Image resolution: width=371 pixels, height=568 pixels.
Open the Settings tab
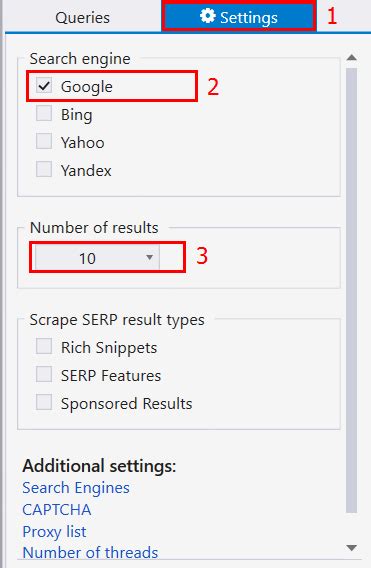tap(239, 17)
